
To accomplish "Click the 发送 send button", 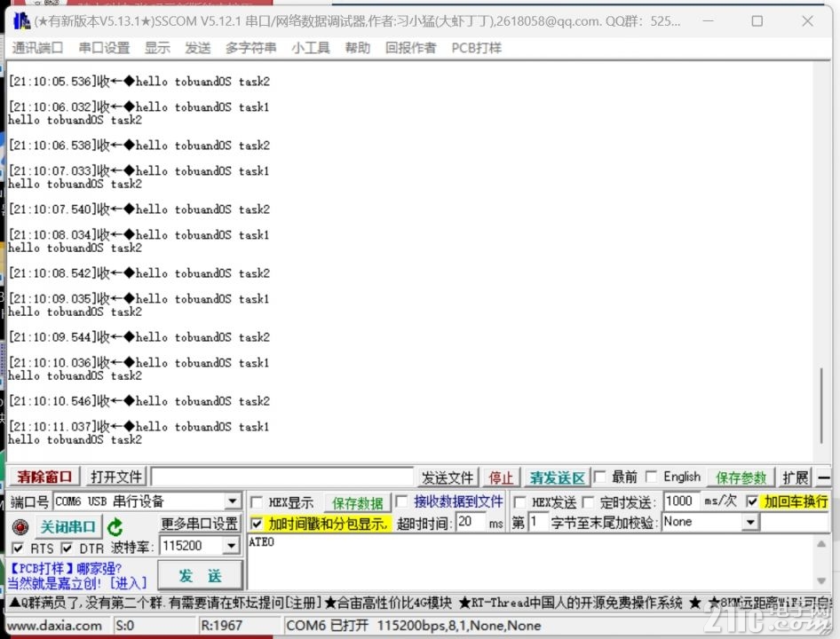I will tap(200, 576).
